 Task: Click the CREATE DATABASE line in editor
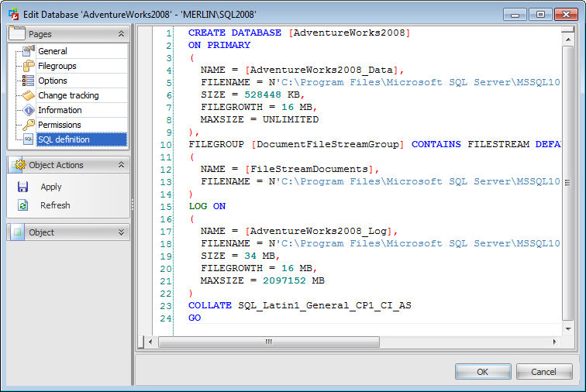click(299, 33)
